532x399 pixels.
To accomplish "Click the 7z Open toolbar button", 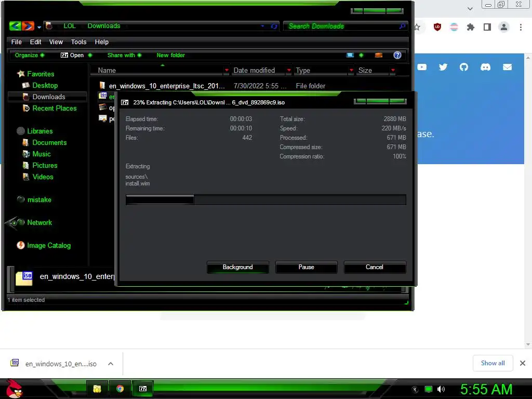I will [72, 55].
